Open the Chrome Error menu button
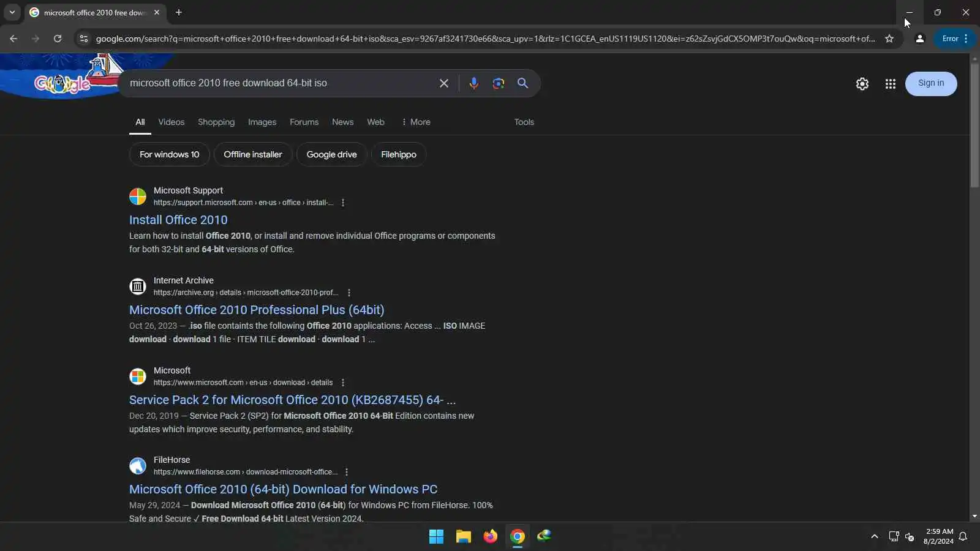 tap(955, 39)
